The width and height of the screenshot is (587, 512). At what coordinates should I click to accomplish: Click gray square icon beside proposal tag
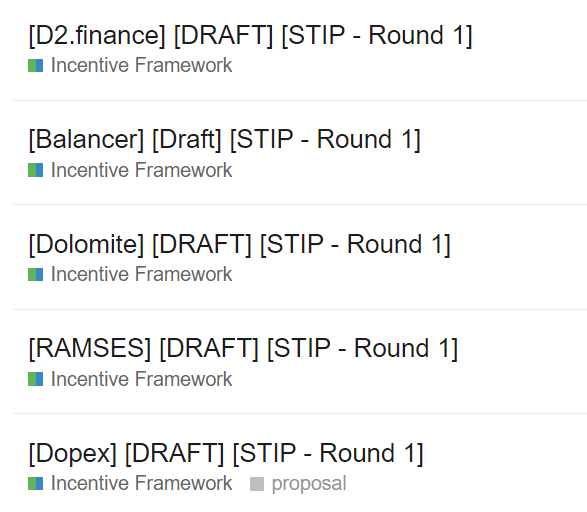[x=257, y=484]
